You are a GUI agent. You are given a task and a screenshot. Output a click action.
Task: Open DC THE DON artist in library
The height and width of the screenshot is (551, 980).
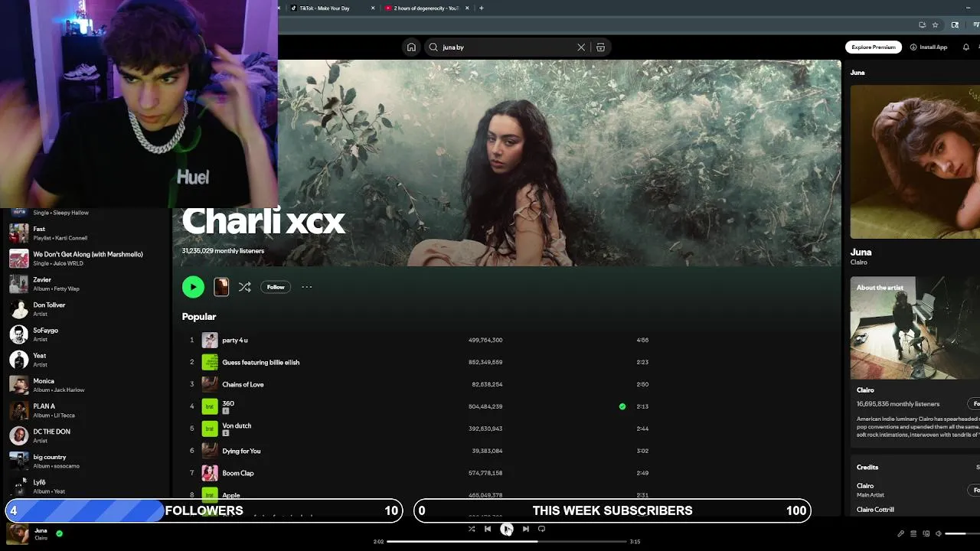click(86, 435)
